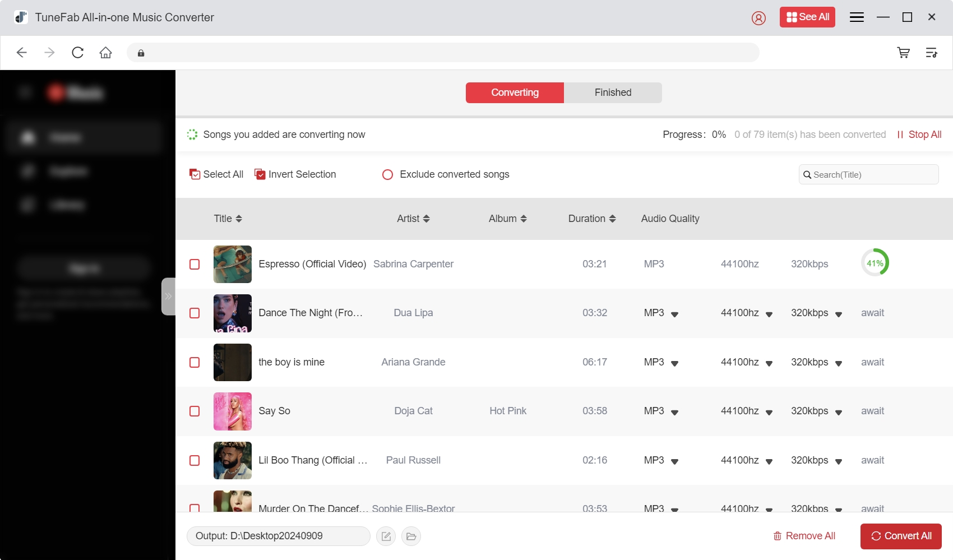Enable Exclude converted songs option
This screenshot has height=560, width=953.
(387, 175)
